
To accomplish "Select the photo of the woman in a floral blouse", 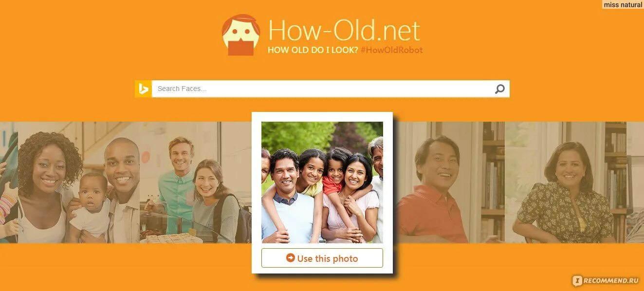I will coord(565,182).
